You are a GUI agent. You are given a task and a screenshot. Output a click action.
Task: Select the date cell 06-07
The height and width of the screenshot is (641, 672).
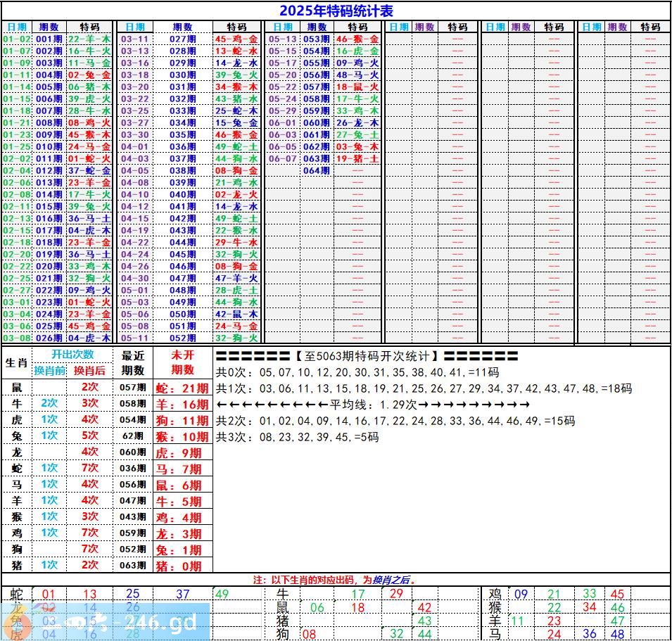(x=283, y=159)
